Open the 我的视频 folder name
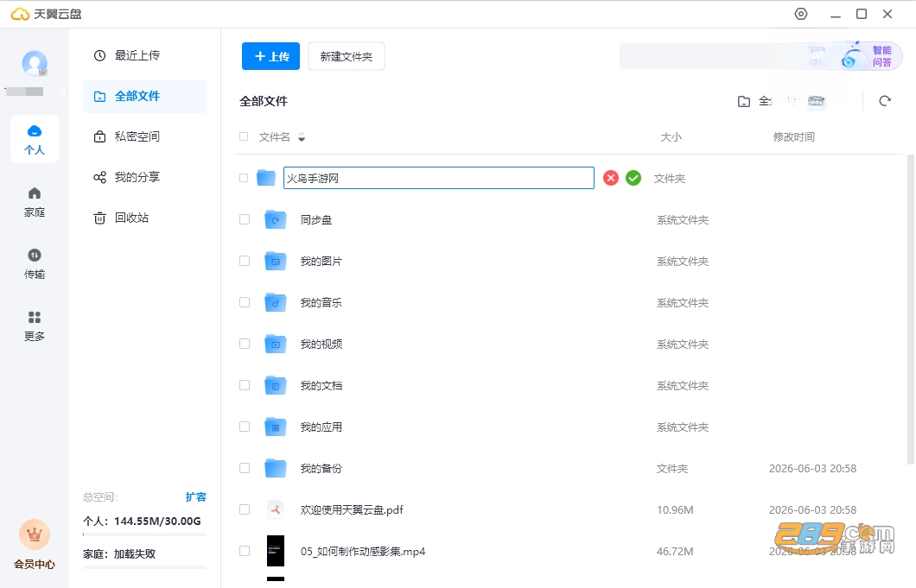The image size is (916, 588). coord(321,345)
